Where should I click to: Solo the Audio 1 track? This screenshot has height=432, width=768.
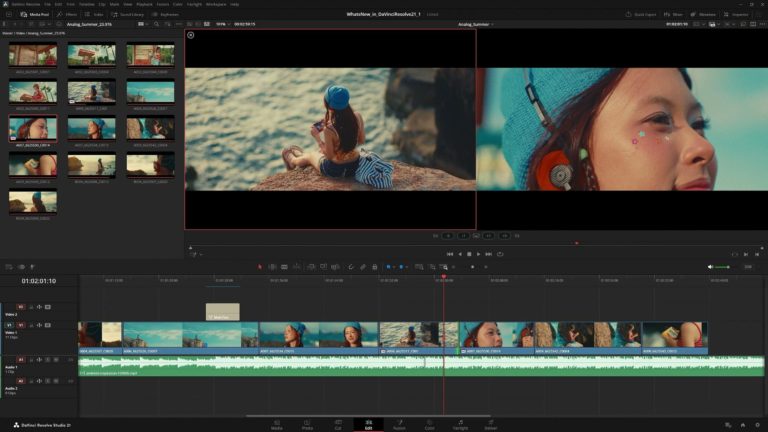[x=48, y=360]
